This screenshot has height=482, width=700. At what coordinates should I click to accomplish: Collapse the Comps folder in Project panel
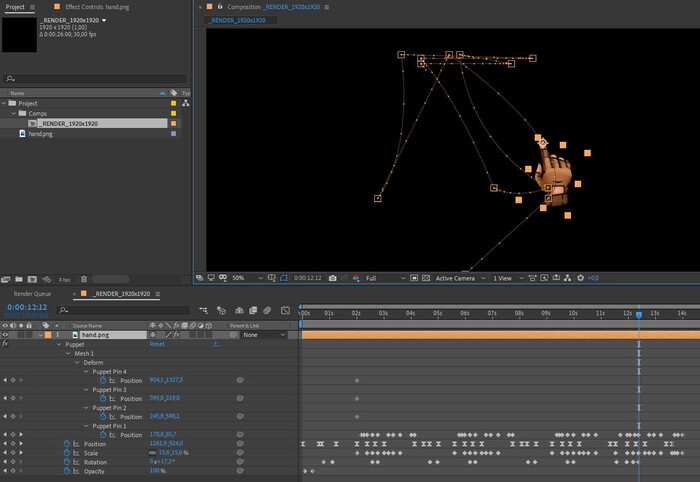point(14,113)
